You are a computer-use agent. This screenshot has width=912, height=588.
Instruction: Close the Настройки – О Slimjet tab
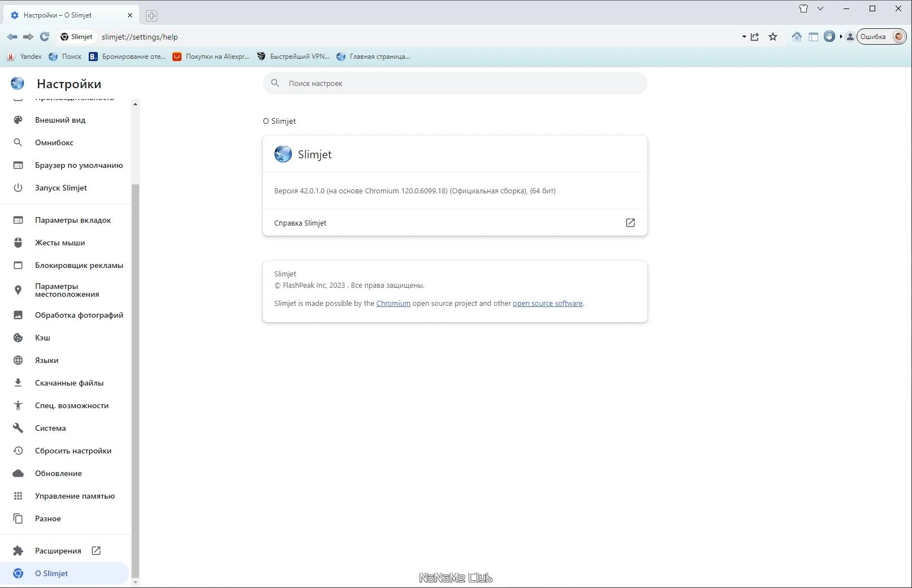tap(130, 15)
